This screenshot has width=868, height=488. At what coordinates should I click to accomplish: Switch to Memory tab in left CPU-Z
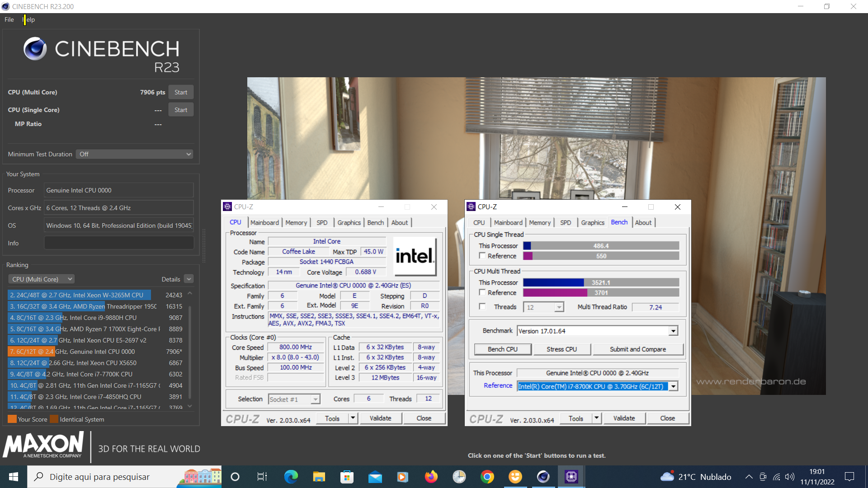296,222
